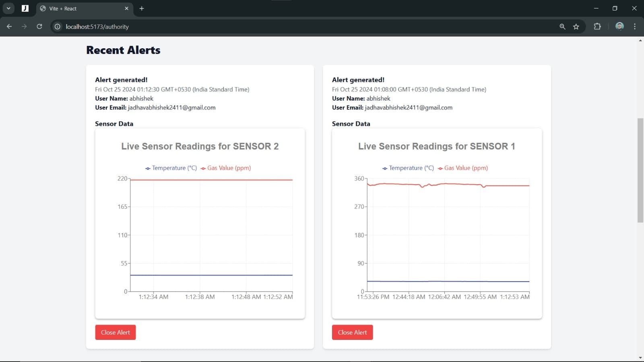Open the zoom magnifier in address bar

(x=562, y=27)
